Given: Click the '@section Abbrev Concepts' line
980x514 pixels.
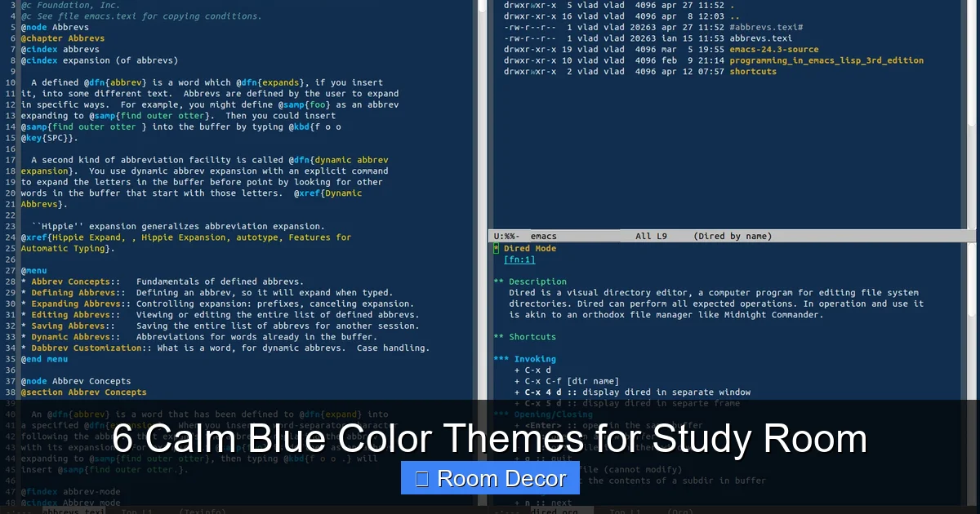Looking at the screenshot, I should tap(83, 392).
